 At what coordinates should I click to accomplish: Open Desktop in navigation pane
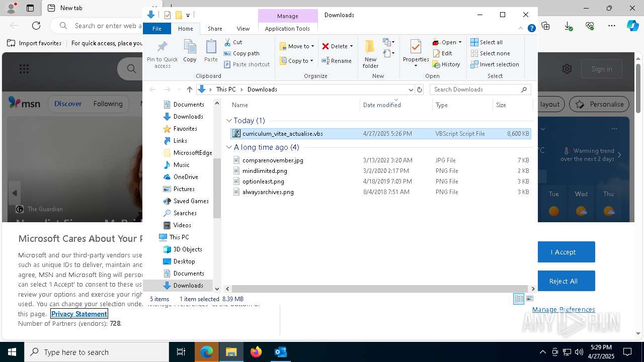(x=184, y=261)
